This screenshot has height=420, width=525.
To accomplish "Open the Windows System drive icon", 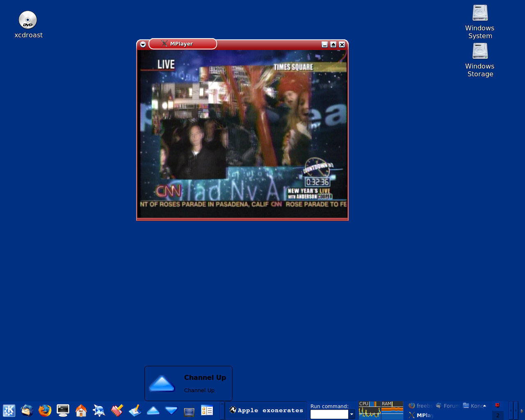I will tap(480, 13).
